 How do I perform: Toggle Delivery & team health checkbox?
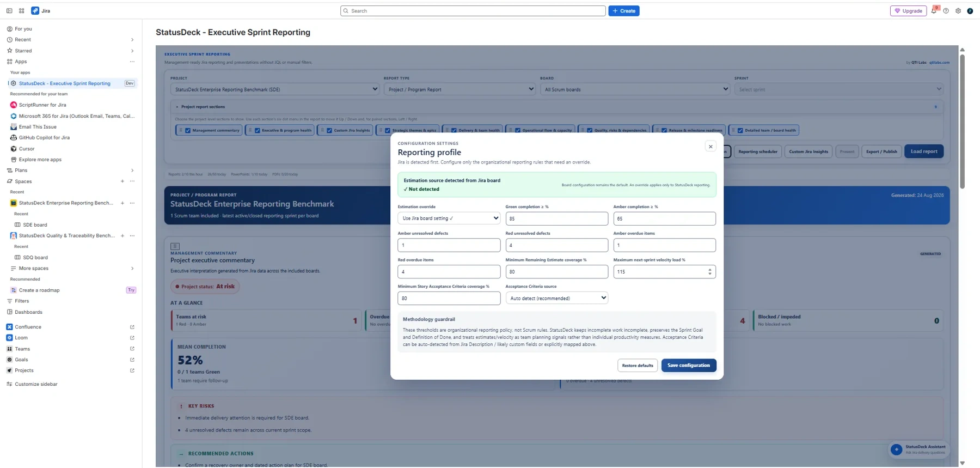454,131
